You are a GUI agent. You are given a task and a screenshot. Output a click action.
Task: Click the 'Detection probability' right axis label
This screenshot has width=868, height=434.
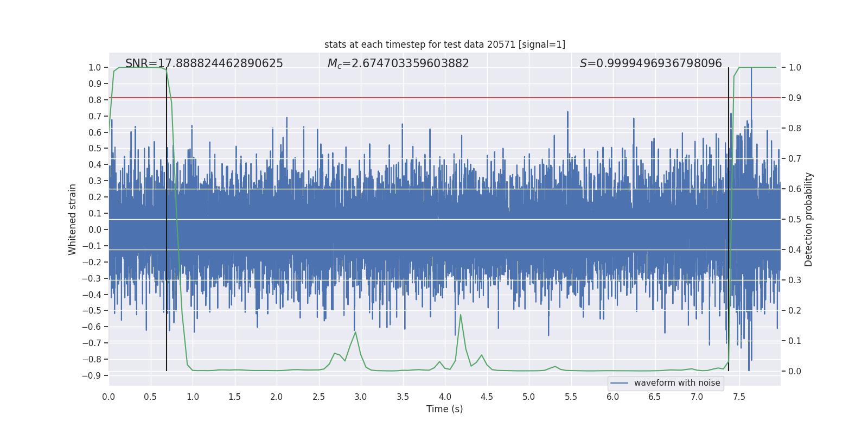[x=808, y=219]
